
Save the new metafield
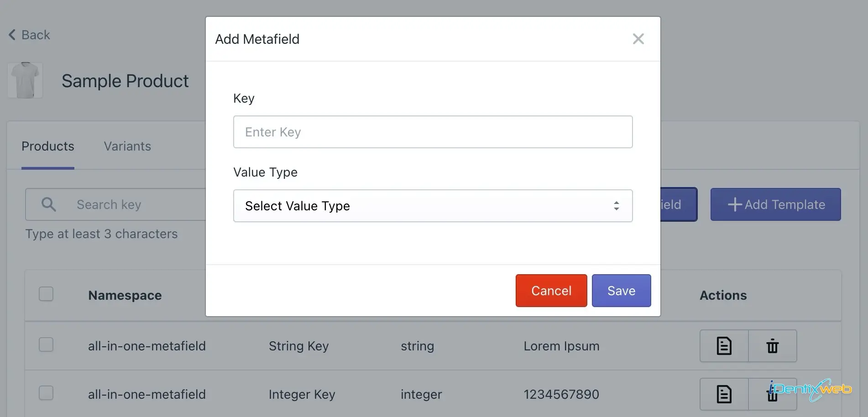tap(621, 291)
